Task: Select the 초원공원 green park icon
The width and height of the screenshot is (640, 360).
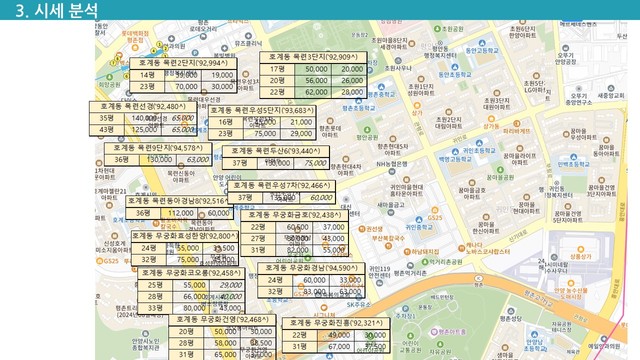Action: (437, 29)
